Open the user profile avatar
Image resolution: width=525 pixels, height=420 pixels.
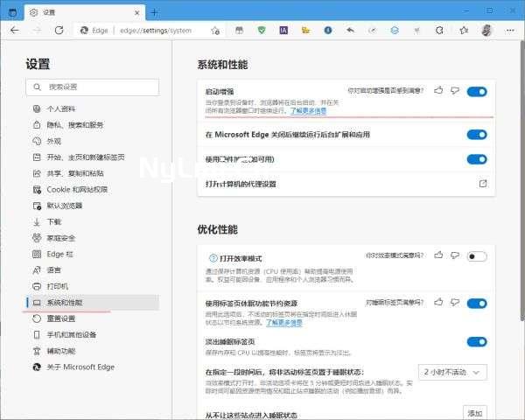pyautogui.click(x=486, y=31)
